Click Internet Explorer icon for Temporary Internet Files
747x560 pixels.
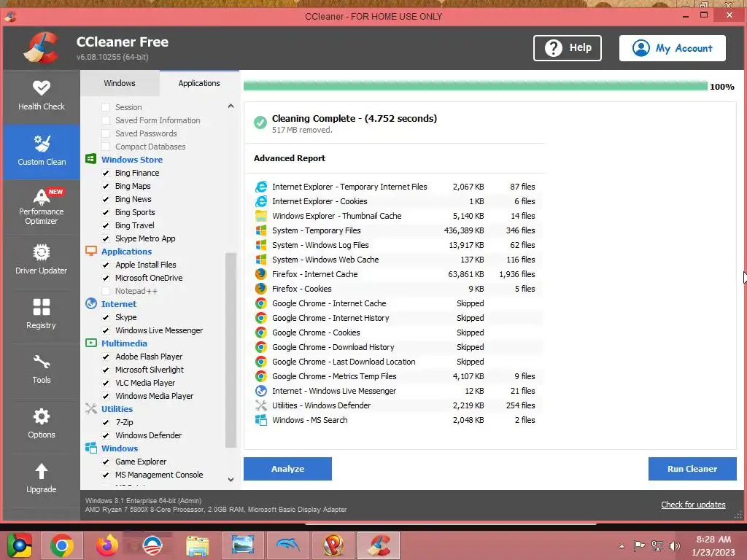point(260,187)
